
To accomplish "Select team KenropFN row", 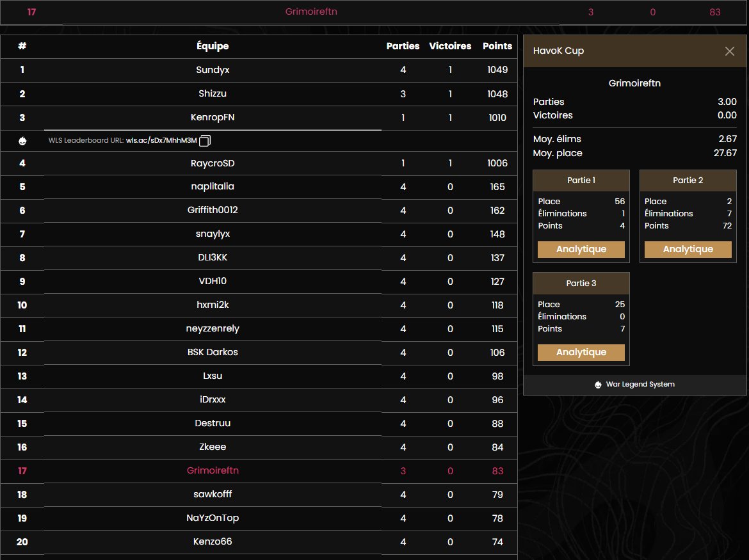I will [x=259, y=118].
